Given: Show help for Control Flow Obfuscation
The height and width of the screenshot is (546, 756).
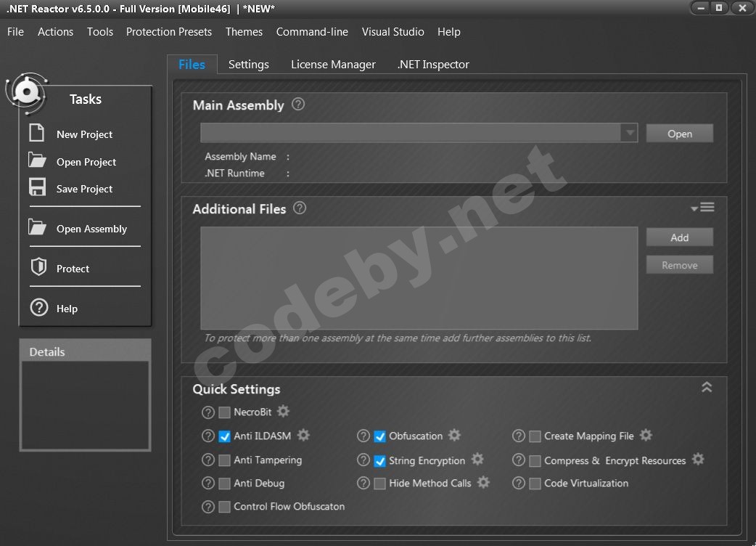Looking at the screenshot, I should [208, 507].
